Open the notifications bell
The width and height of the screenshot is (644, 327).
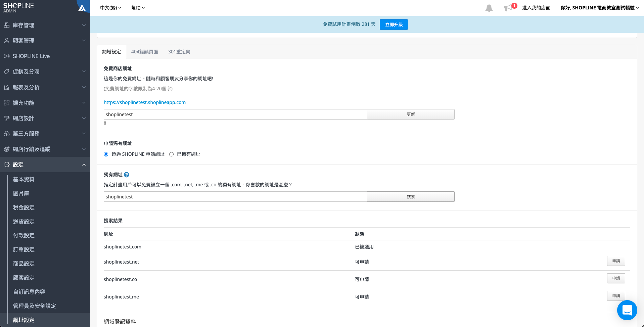(x=489, y=8)
